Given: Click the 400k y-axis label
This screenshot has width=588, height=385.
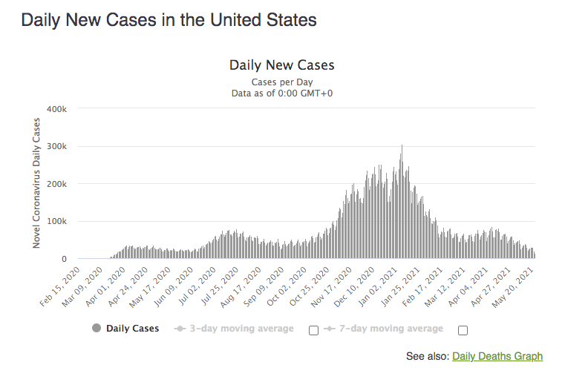Looking at the screenshot, I should coord(59,109).
